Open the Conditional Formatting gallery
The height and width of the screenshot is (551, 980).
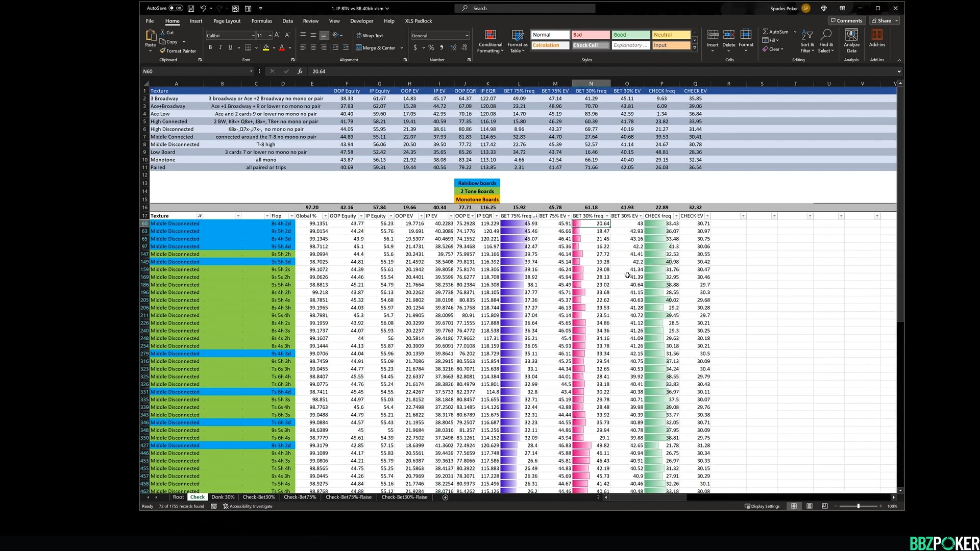tap(490, 42)
